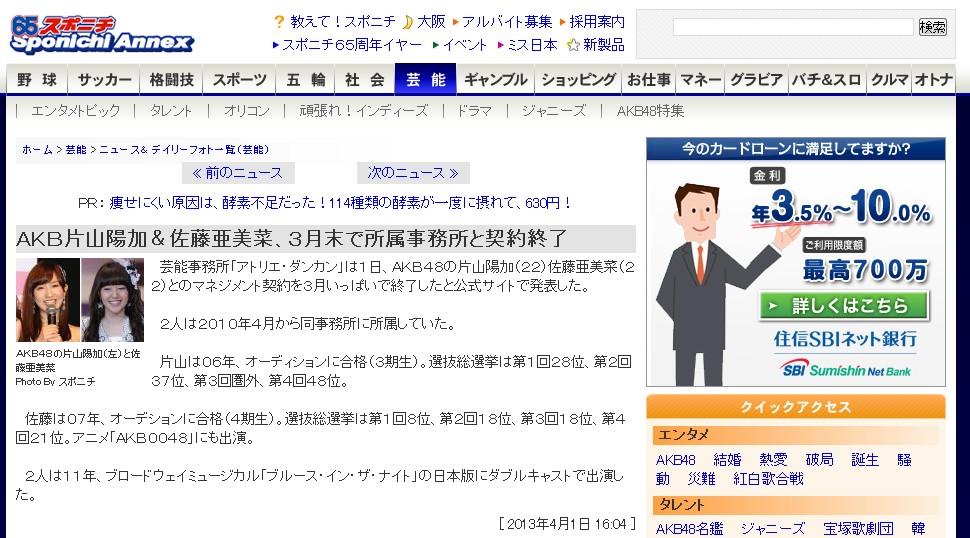Select the クルマ navigation tab

[x=890, y=80]
